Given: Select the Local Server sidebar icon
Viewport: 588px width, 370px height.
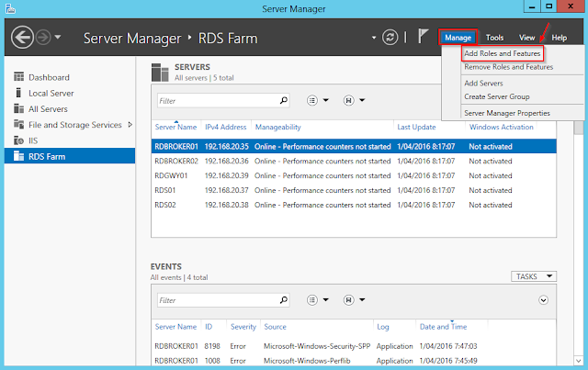Looking at the screenshot, I should click(18, 94).
